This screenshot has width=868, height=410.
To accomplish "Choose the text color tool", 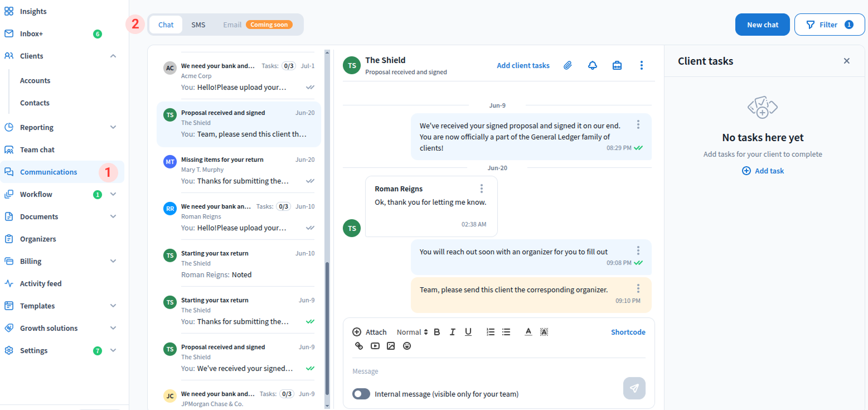I will tap(528, 332).
